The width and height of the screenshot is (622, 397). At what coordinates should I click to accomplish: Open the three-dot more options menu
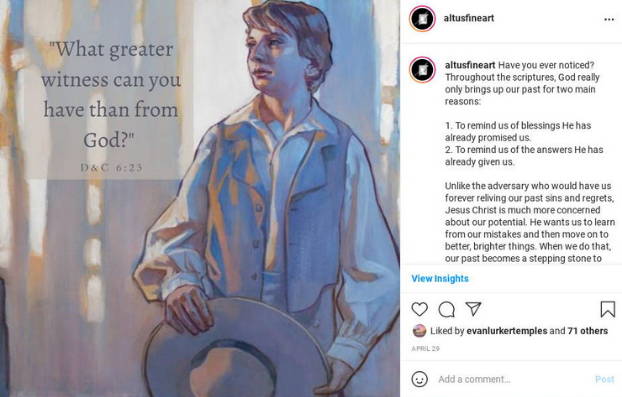[609, 19]
